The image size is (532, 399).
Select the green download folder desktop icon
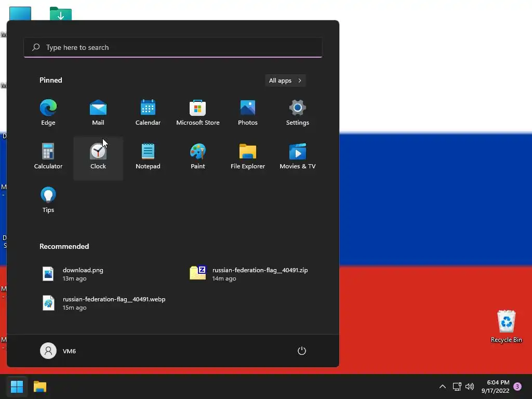[61, 13]
